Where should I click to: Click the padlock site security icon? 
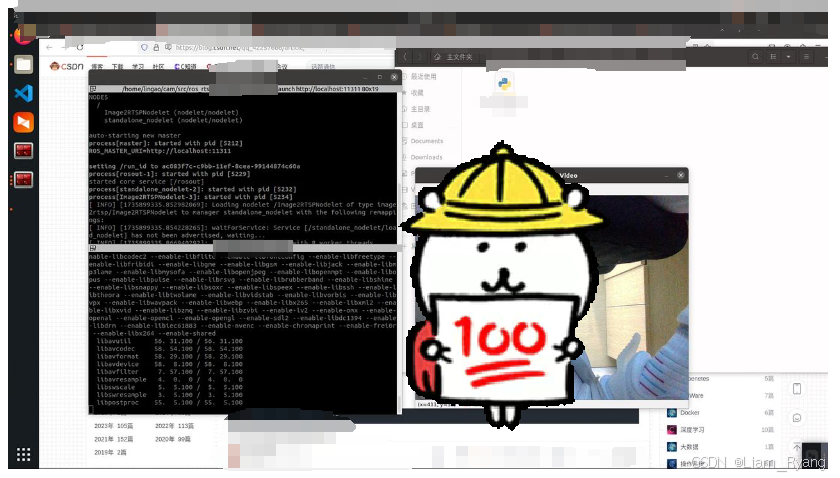coord(156,48)
